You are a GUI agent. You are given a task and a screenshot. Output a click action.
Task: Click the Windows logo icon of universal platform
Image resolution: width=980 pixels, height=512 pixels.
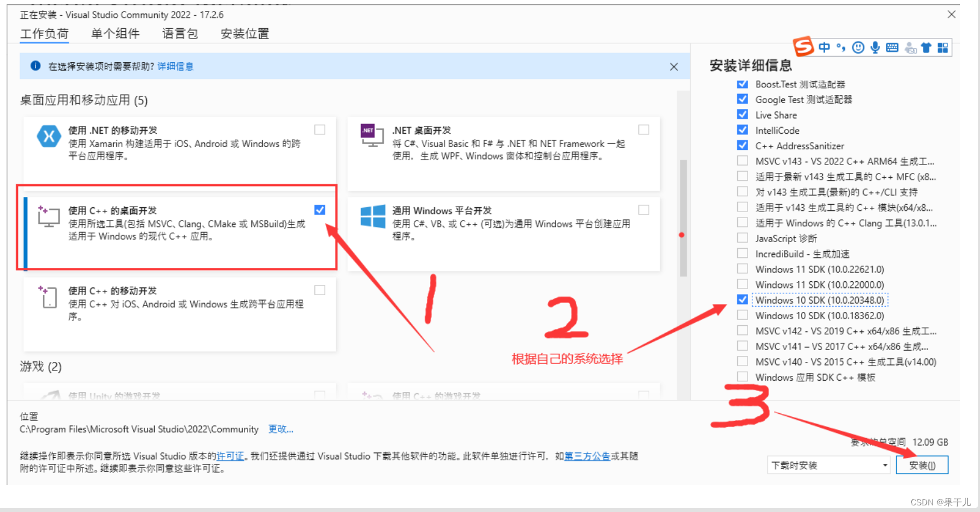(373, 216)
